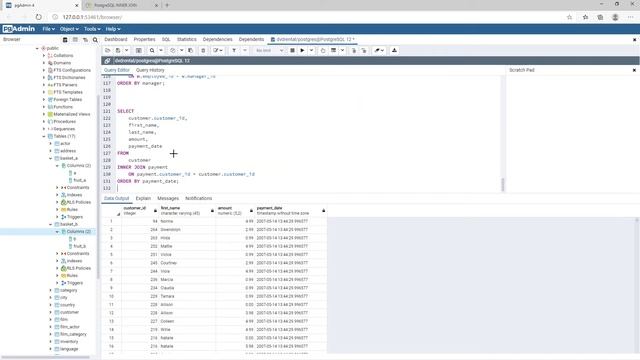Click Browser panel View Data grid icon
This screenshot has height=360, width=640.
[75, 40]
